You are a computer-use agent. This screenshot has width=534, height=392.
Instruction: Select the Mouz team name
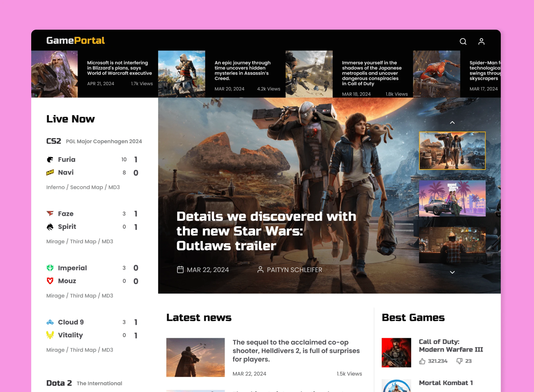[x=67, y=281]
